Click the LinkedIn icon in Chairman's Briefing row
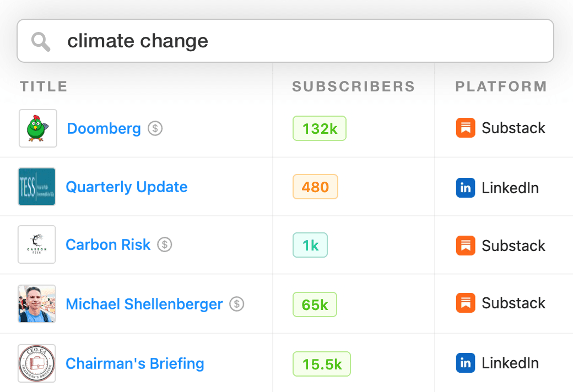Screen dimensions: 573x392 tap(466, 363)
